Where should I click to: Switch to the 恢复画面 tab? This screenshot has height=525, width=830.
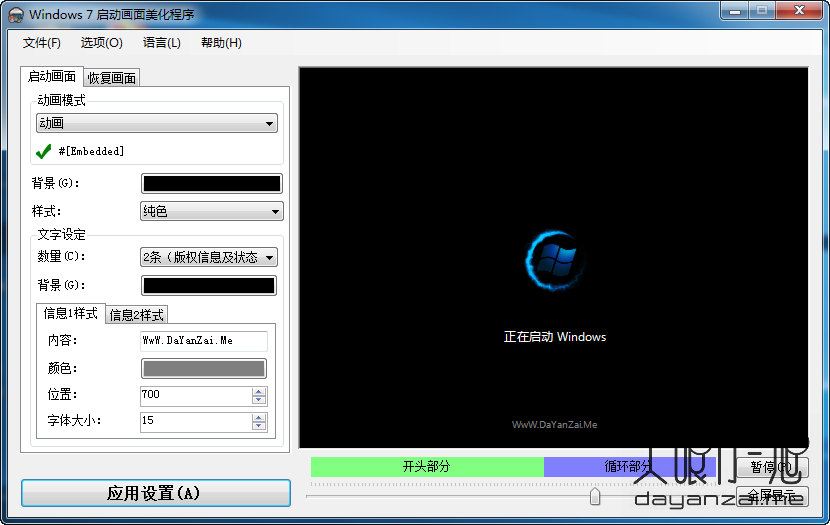[112, 78]
